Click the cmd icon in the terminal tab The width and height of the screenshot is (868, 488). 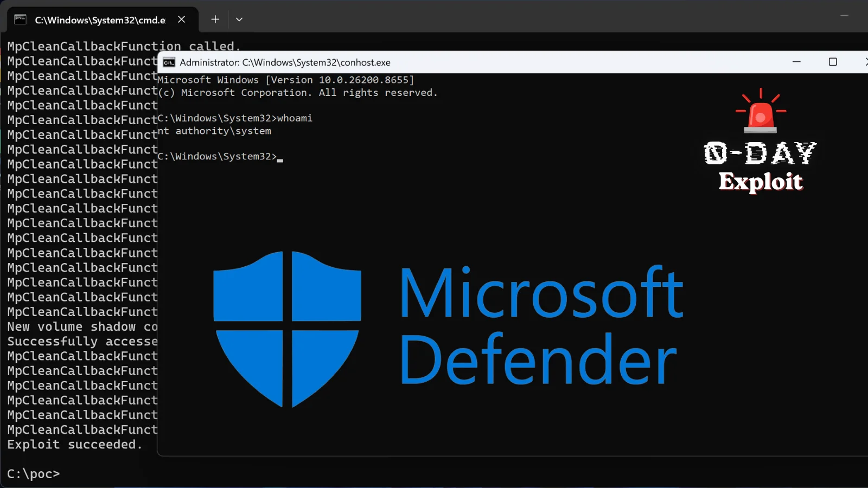click(x=20, y=20)
